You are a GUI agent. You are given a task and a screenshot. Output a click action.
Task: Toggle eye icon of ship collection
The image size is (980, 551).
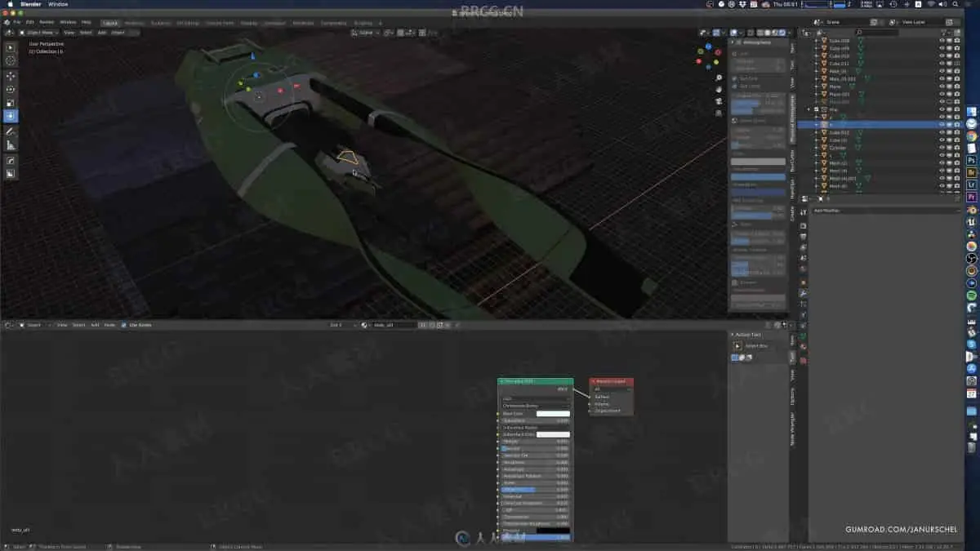click(942, 109)
